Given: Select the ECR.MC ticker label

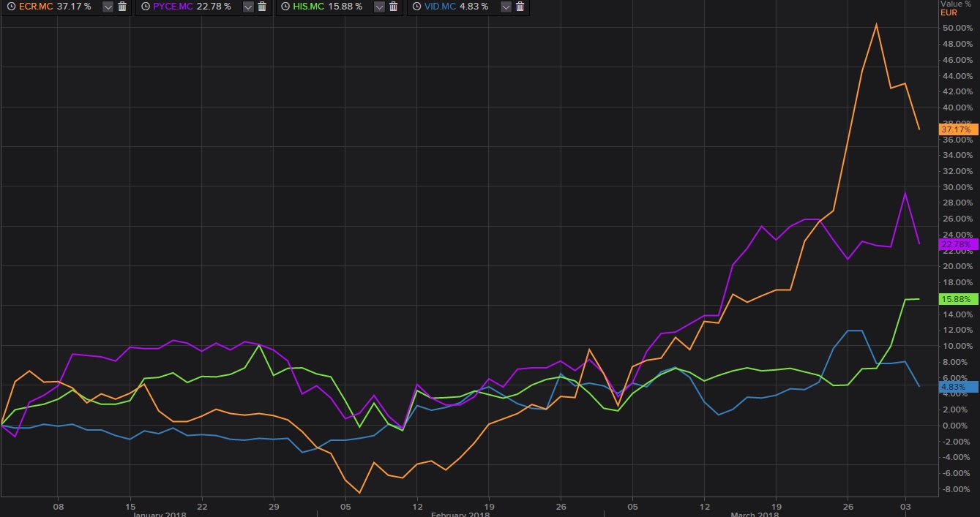Looking at the screenshot, I should click(35, 7).
